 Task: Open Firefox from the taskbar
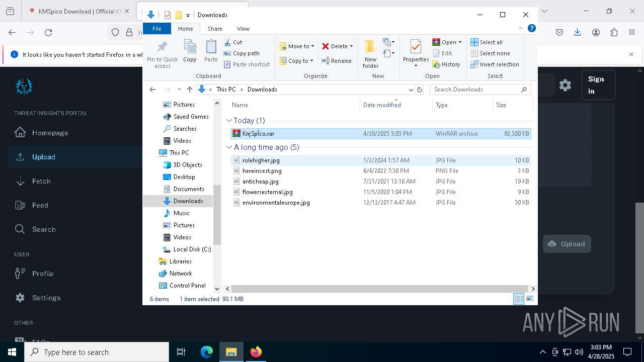click(x=256, y=352)
